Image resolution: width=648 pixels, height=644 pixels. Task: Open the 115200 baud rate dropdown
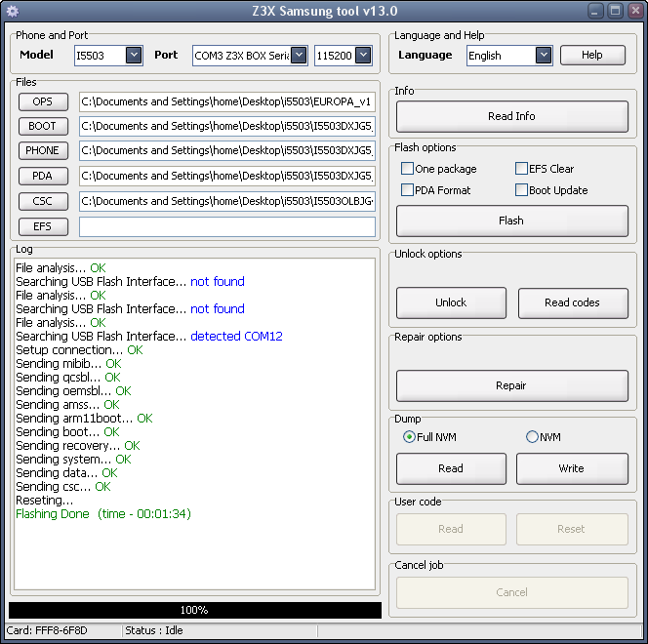coord(363,55)
